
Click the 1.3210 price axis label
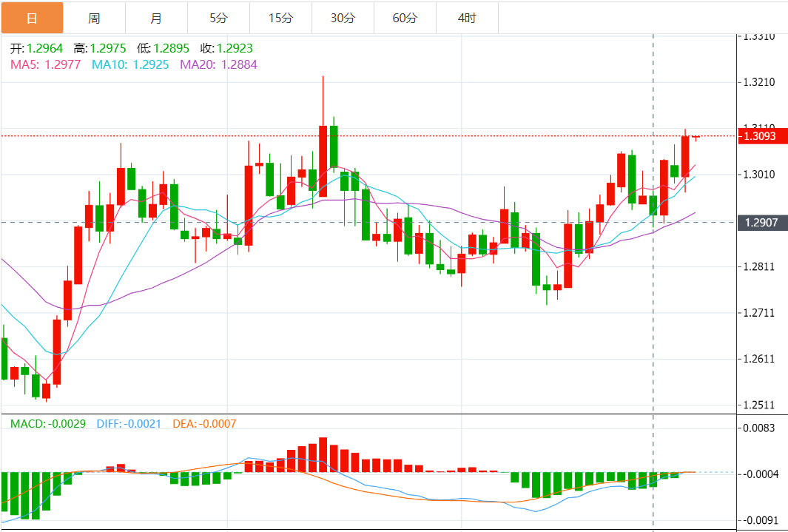click(759, 82)
